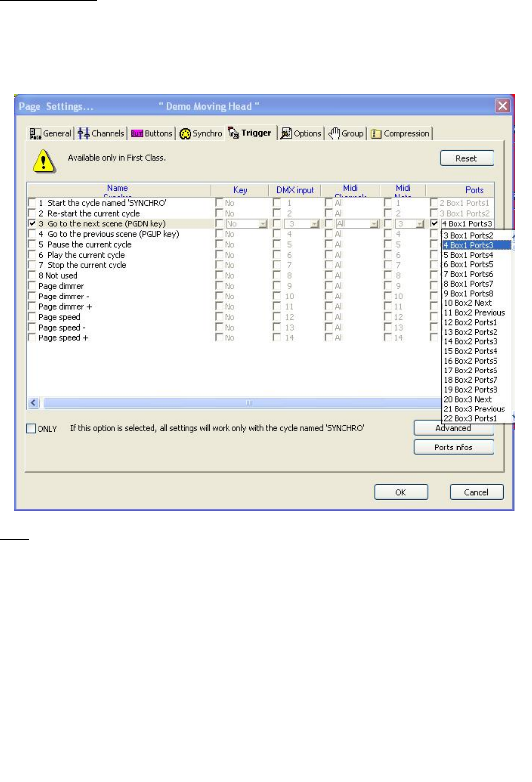Click the General tab page icon
Screen dimensions: 532x782
[x=36, y=134]
